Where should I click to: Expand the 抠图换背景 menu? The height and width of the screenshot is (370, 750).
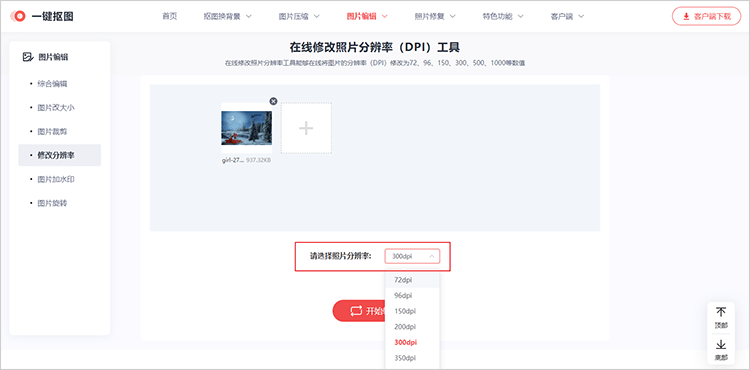[227, 16]
